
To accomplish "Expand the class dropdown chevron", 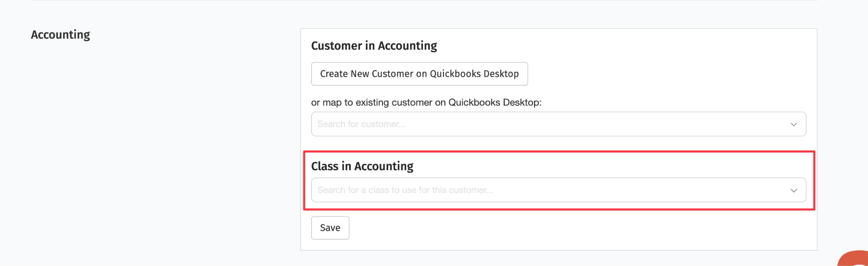I will [x=793, y=190].
